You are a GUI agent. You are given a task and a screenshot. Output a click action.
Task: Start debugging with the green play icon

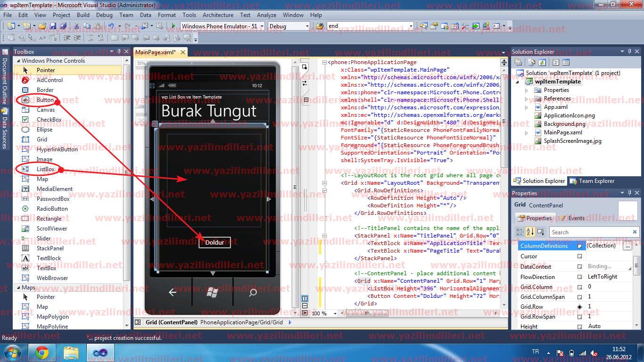click(x=173, y=26)
